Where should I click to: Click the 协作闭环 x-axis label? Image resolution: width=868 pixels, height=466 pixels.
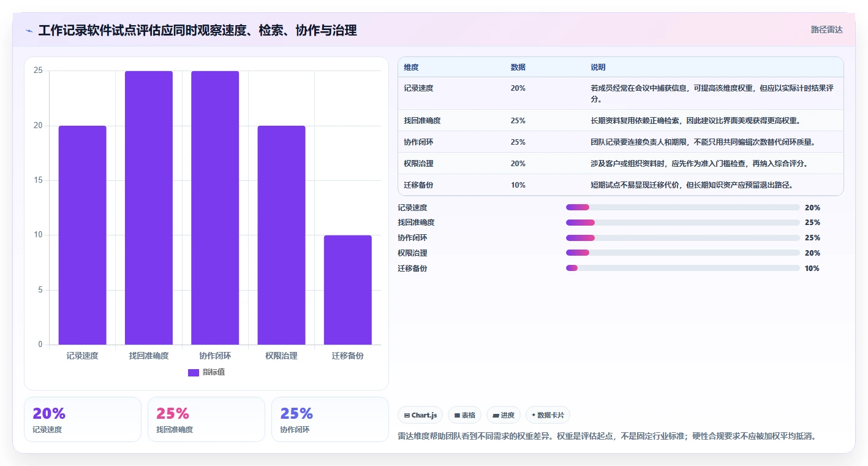[x=215, y=356]
